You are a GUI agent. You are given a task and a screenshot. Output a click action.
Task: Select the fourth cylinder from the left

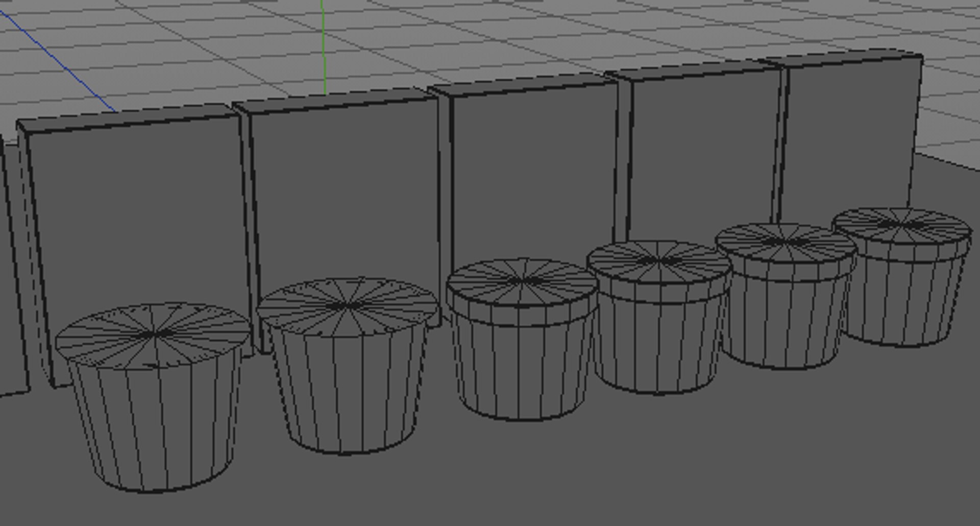point(659,318)
